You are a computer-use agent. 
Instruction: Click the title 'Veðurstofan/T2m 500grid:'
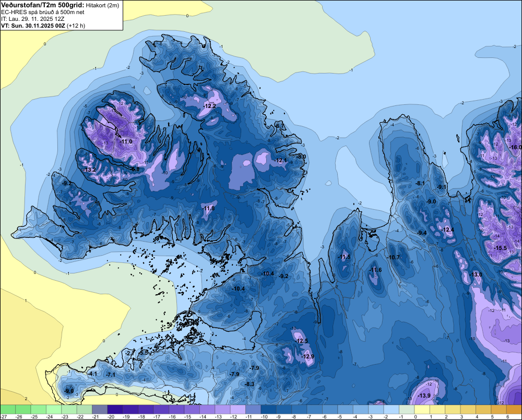pos(43,5)
